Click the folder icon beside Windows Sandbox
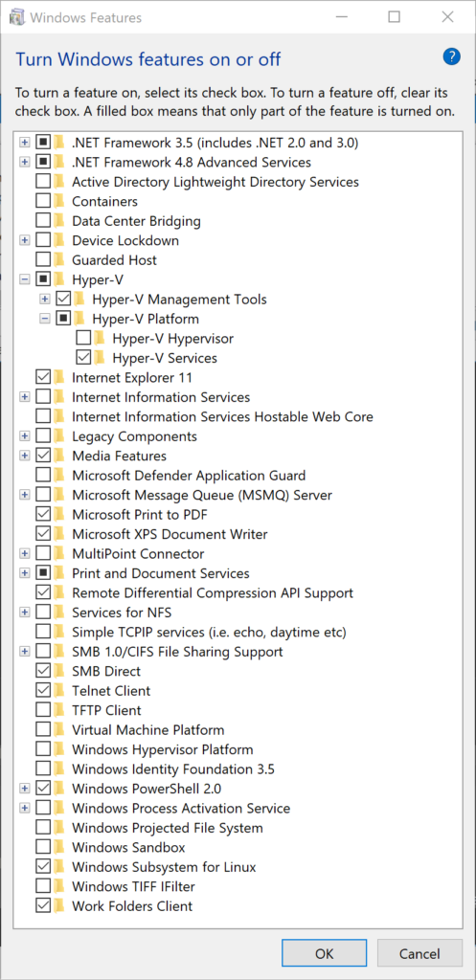The image size is (476, 980). pos(59,848)
